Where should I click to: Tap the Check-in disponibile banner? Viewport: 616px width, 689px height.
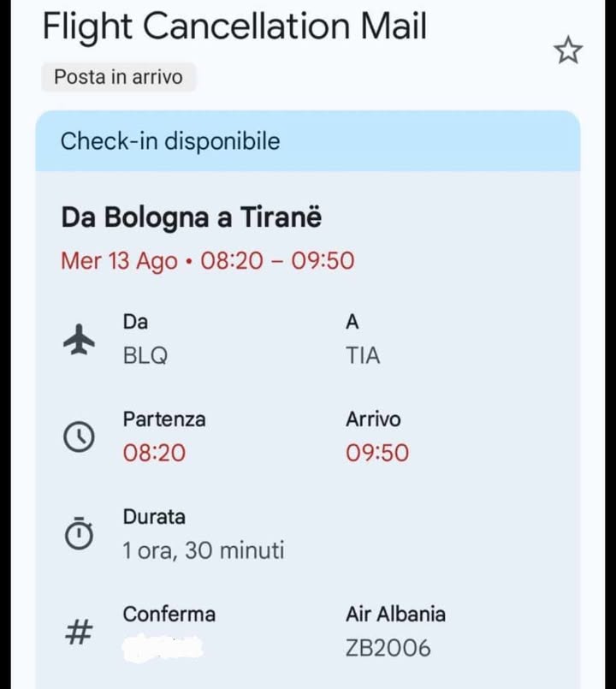tap(307, 141)
